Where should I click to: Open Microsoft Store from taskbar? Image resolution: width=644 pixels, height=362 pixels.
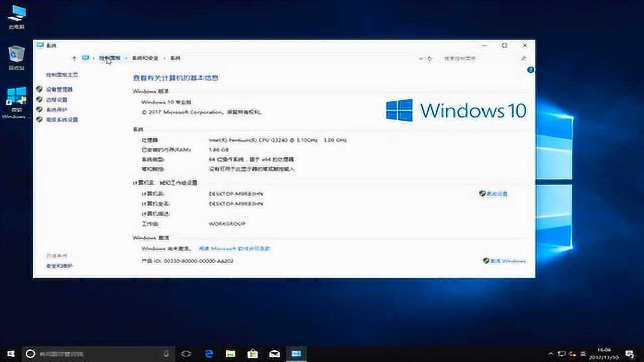(x=253, y=353)
